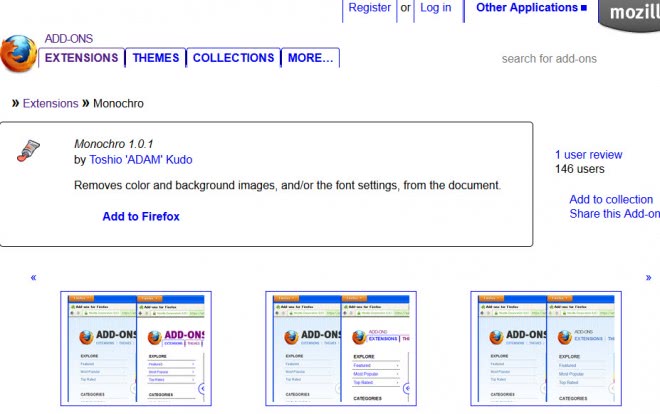This screenshot has height=414, width=660.
Task: Click the Share this Add-on link
Action: 615,214
